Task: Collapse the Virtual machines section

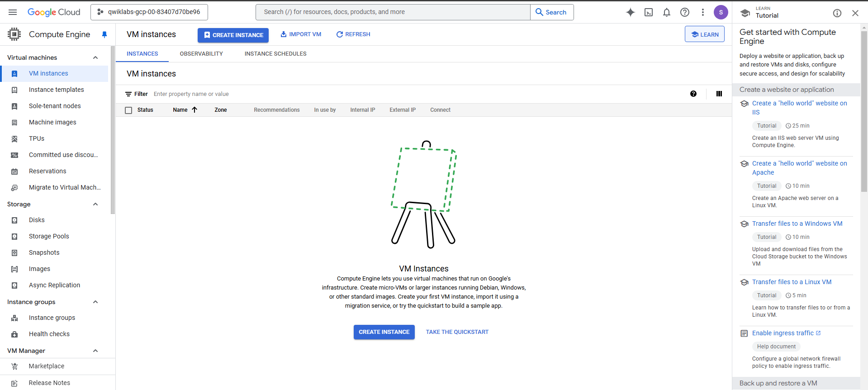Action: point(95,57)
